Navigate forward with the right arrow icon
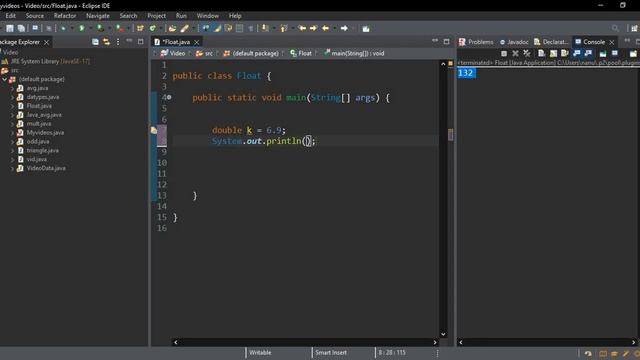 [344, 28]
